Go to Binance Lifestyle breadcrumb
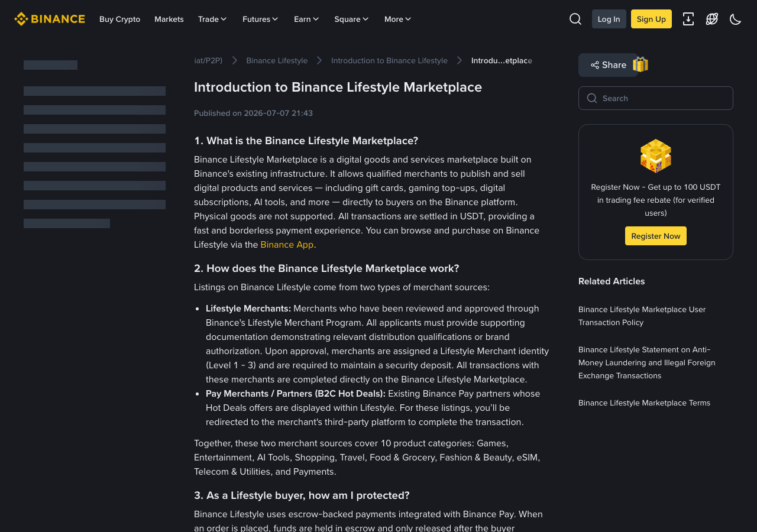 point(277,60)
